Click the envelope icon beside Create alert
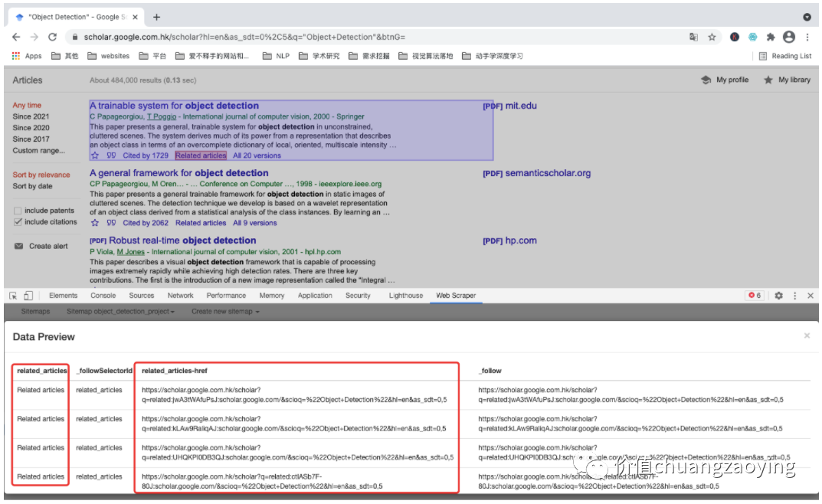 click(19, 246)
